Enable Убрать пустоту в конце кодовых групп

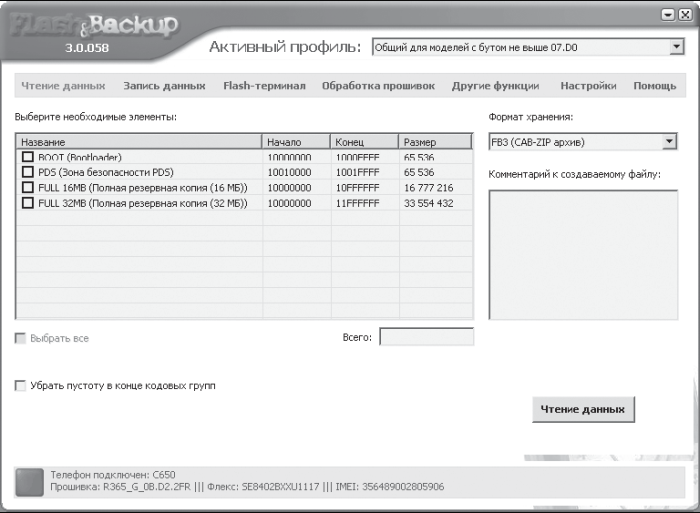20,385
